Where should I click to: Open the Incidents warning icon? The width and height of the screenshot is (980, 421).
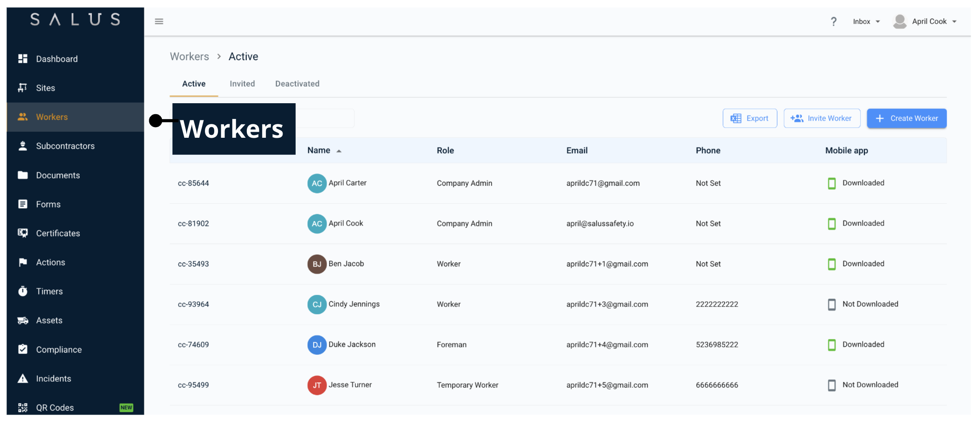(x=23, y=378)
